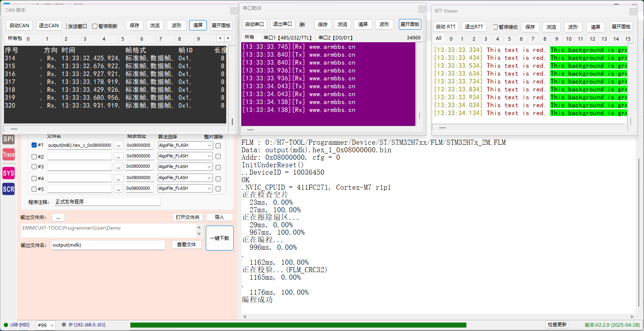
Task: Open the #99 dropdown in the status bar
Action: tap(46, 325)
